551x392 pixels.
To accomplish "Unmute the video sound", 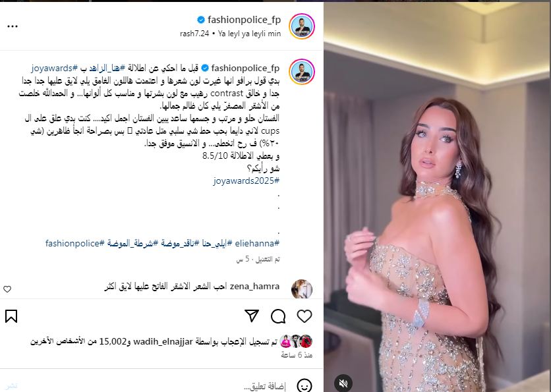I will [x=343, y=383].
